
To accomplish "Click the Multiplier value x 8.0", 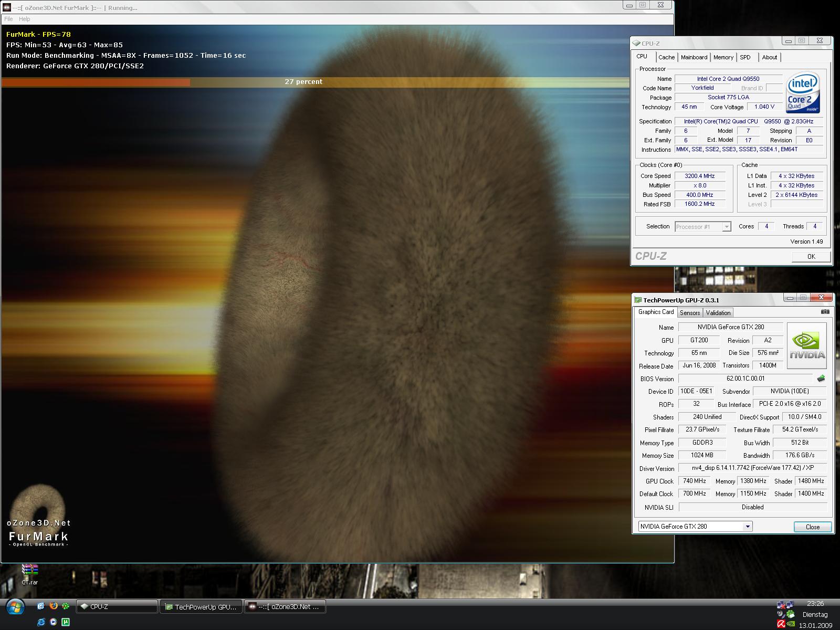I will 700,185.
